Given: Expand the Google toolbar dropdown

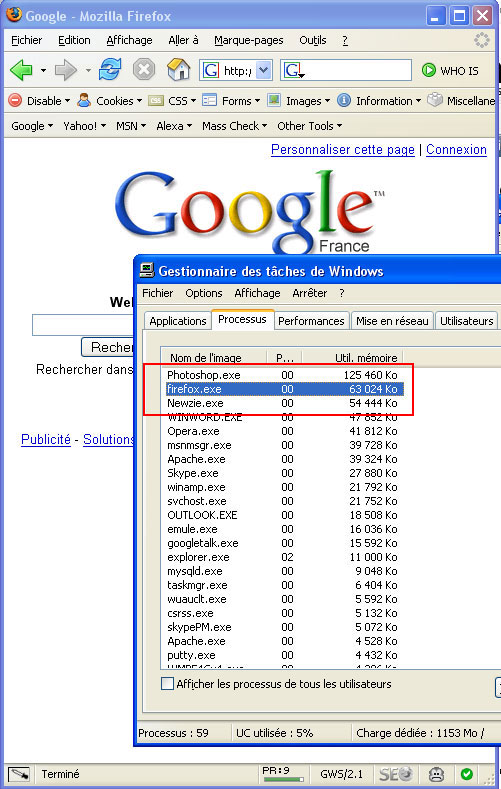Looking at the screenshot, I should 32,126.
